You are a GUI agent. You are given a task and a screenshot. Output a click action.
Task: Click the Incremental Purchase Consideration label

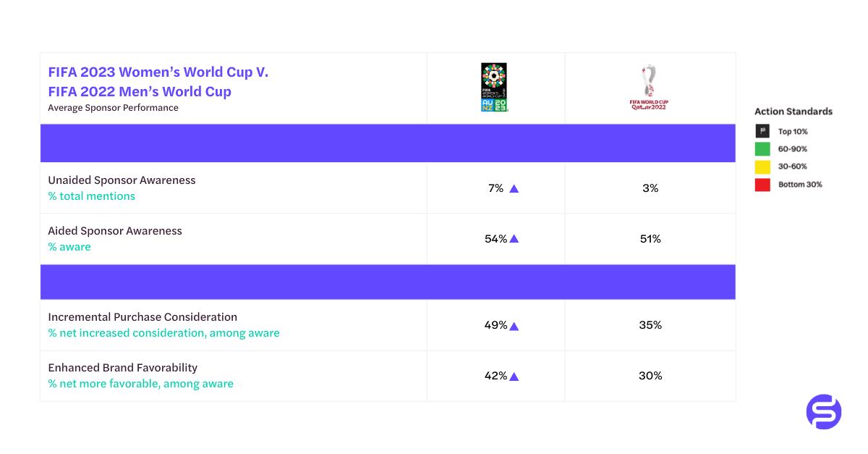point(142,317)
